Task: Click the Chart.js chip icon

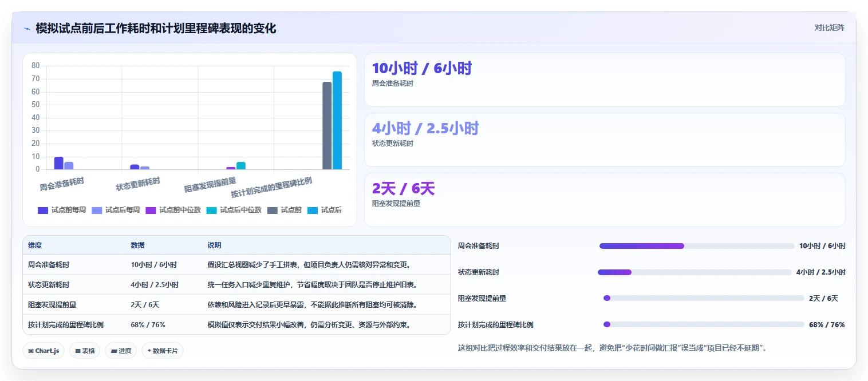Action: click(x=31, y=351)
